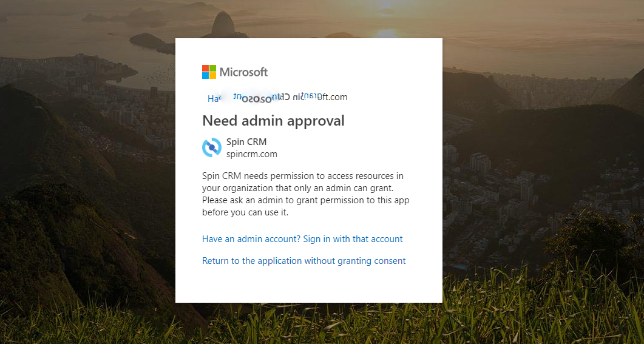This screenshot has width=644, height=344.
Task: Click the green square in the Microsoft logo
Action: 213,69
